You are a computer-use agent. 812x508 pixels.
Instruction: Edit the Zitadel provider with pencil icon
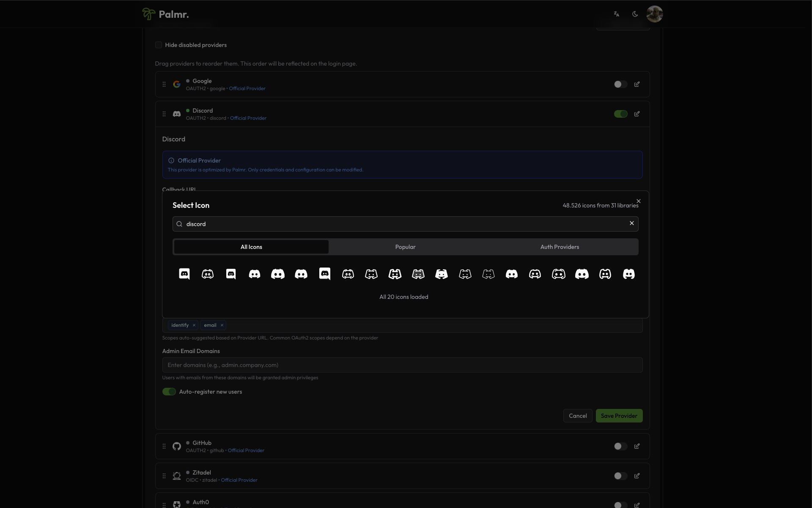point(637,476)
